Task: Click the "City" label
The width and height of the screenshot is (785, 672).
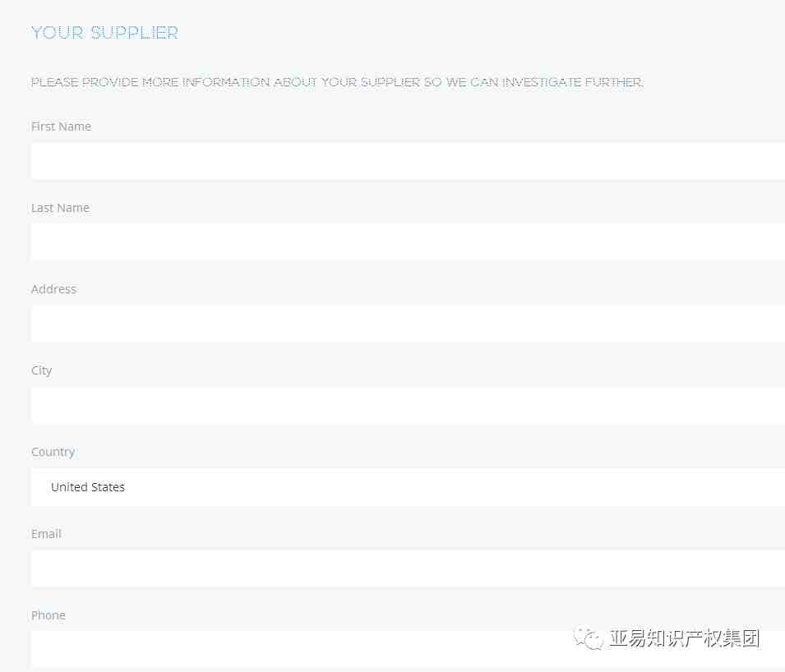Action: click(x=42, y=371)
